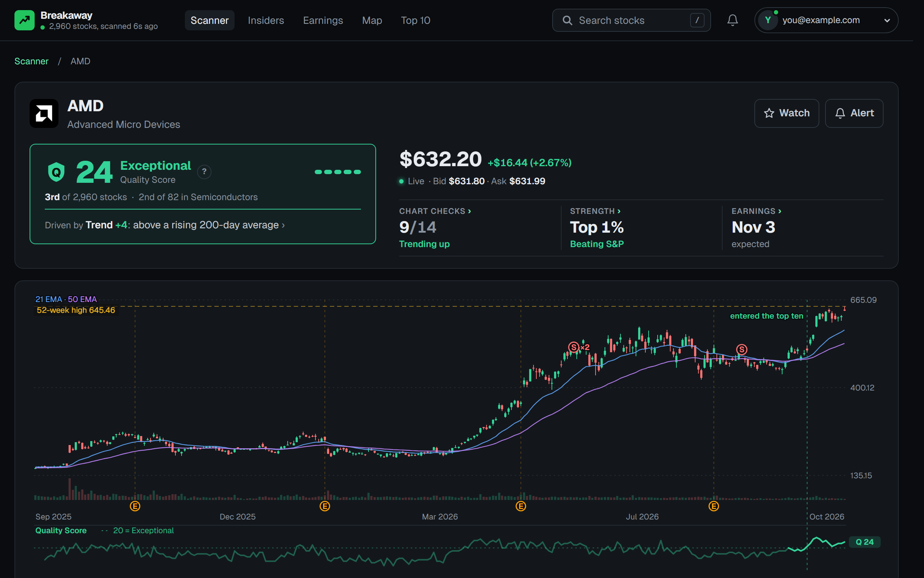924x578 pixels.
Task: Click the Breakaway logo icon
Action: [25, 20]
